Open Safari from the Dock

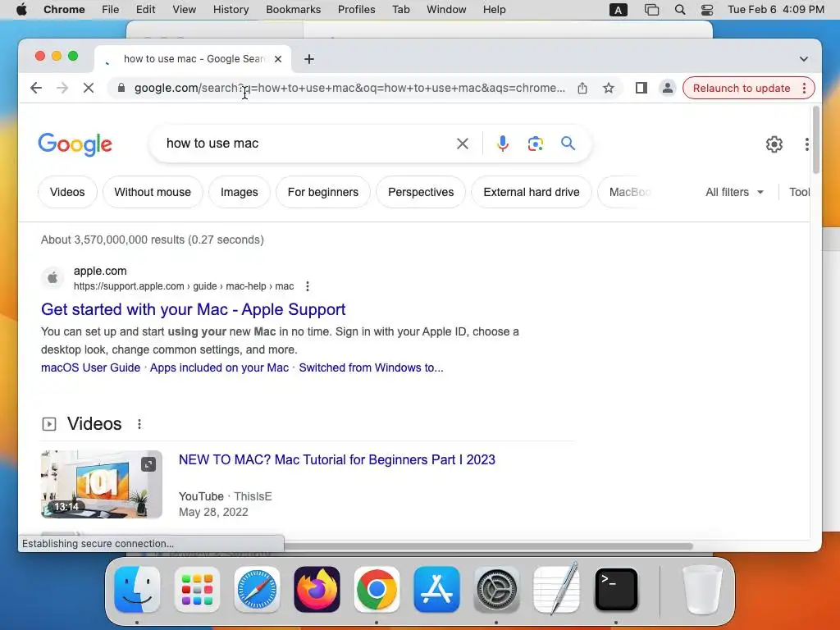257,589
